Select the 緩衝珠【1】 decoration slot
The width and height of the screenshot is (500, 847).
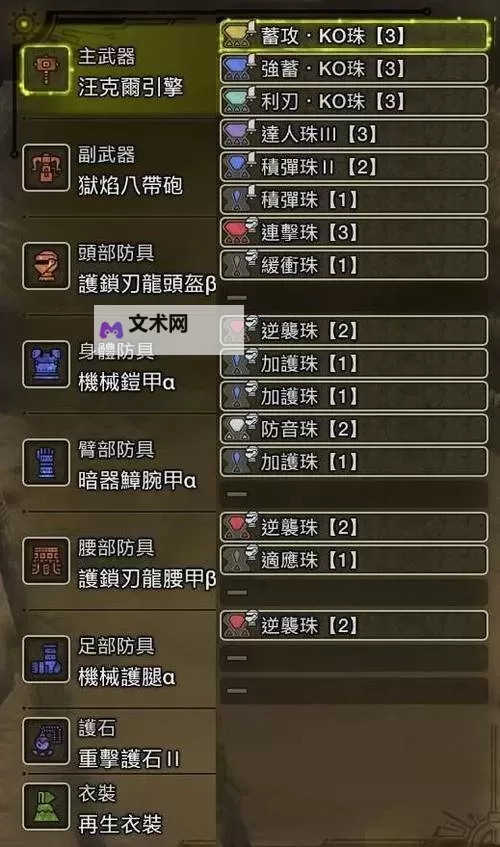[x=354, y=265]
